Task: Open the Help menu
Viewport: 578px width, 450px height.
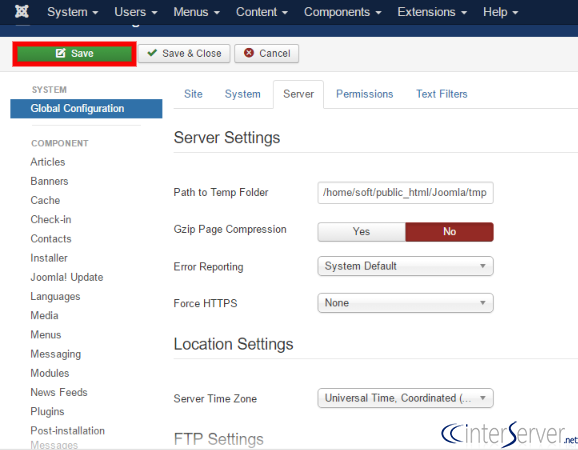Action: click(x=501, y=12)
